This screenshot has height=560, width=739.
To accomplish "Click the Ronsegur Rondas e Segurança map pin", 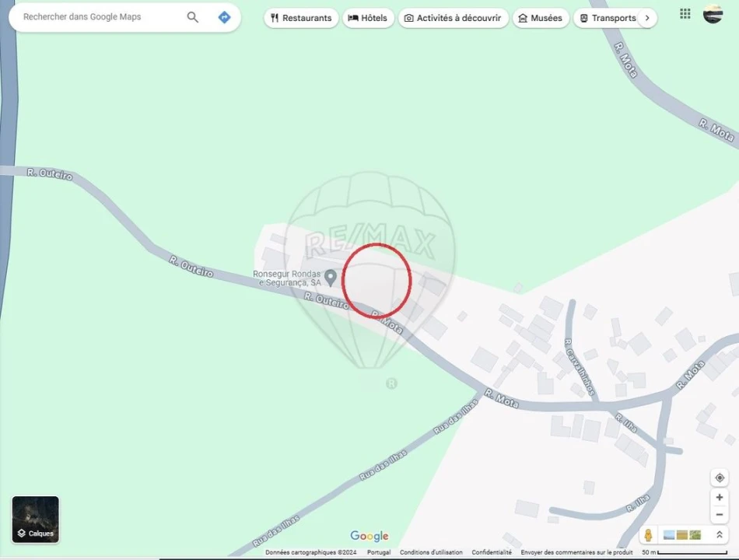I will pos(331,277).
